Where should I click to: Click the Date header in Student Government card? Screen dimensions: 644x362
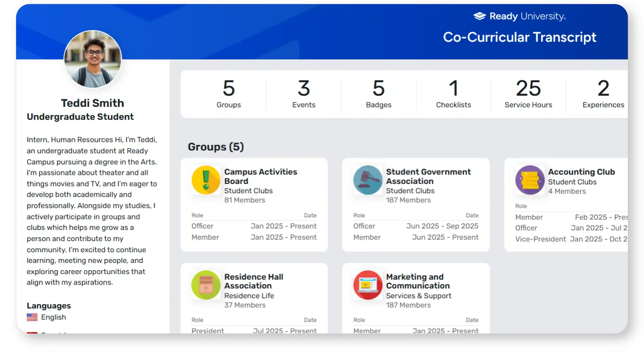(x=472, y=215)
